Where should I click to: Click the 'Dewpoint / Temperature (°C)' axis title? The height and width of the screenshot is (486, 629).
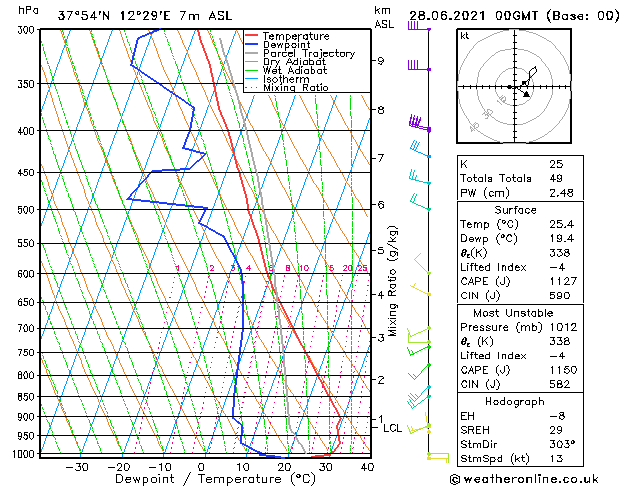(215, 479)
